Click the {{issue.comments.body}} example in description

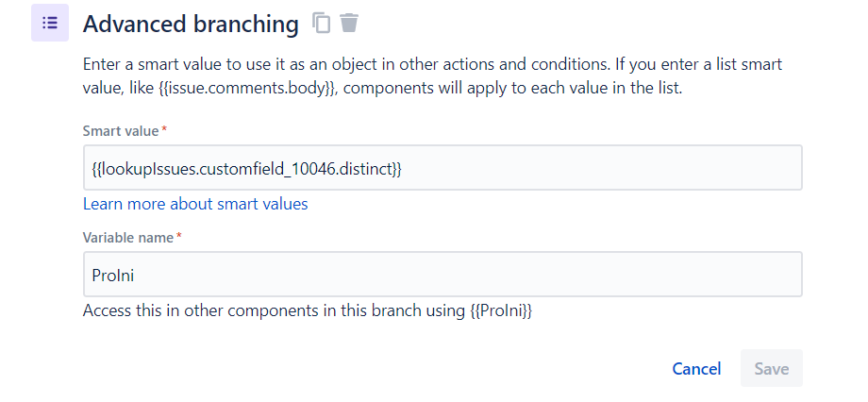(x=247, y=88)
